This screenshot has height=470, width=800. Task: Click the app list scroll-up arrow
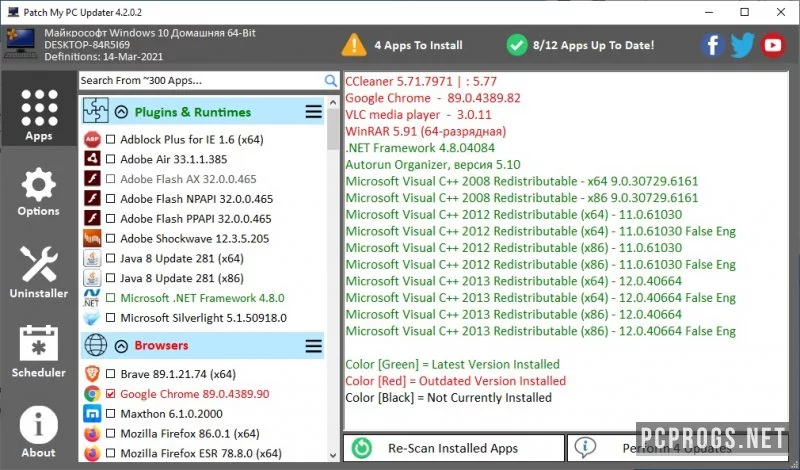(x=333, y=103)
